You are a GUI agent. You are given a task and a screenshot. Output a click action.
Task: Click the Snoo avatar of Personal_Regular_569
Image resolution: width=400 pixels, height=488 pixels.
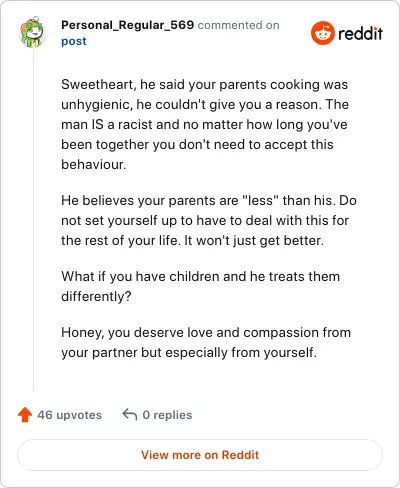[x=32, y=32]
